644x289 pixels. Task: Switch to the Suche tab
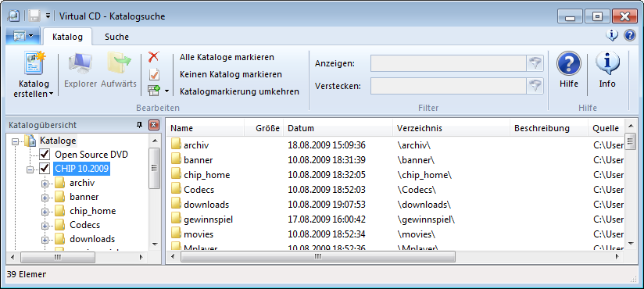point(116,37)
